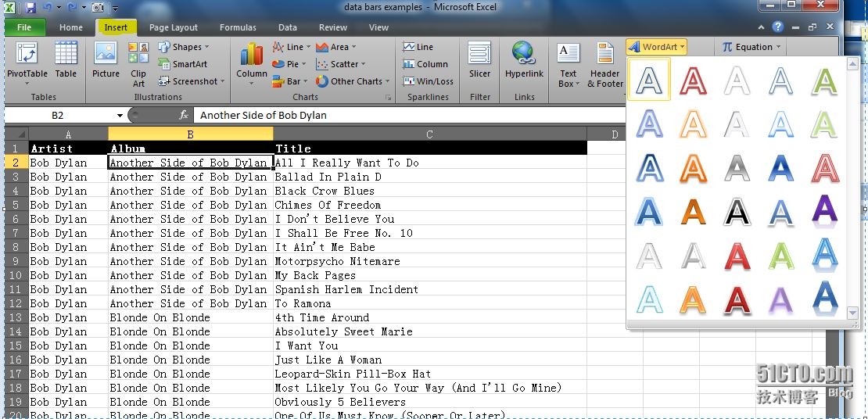868x419 pixels.
Task: Open the Line chart dropdown
Action: [291, 47]
